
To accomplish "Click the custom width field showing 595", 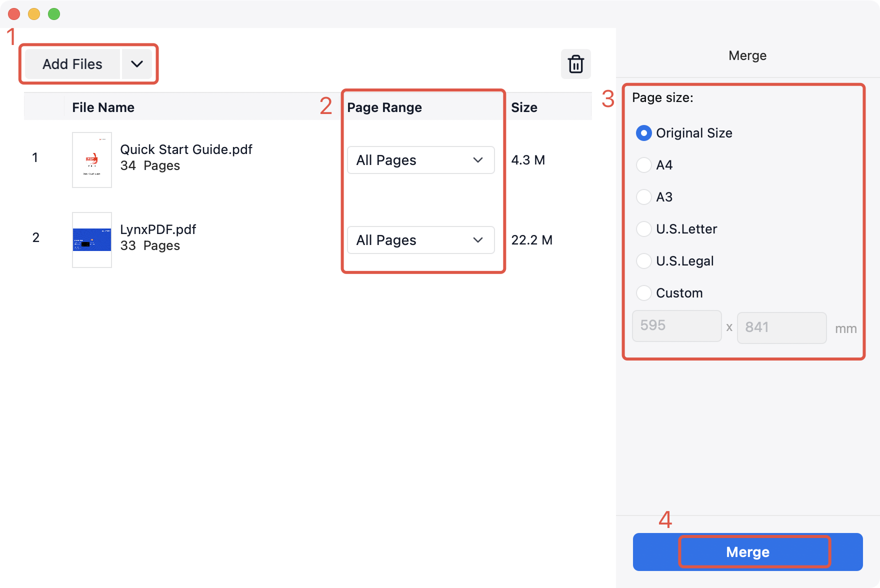I will pos(676,326).
